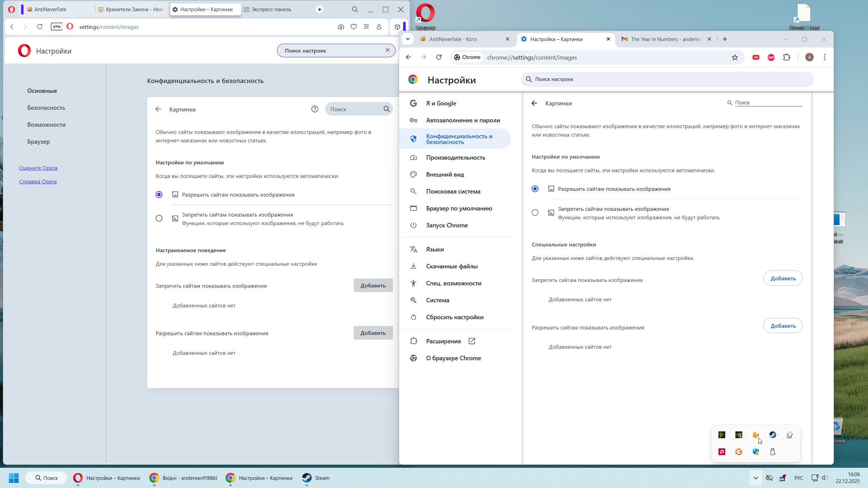Image resolution: width=868 pixels, height=488 pixels.
Task: Click the AdBlock Plus extension icon
Action: pyautogui.click(x=771, y=58)
